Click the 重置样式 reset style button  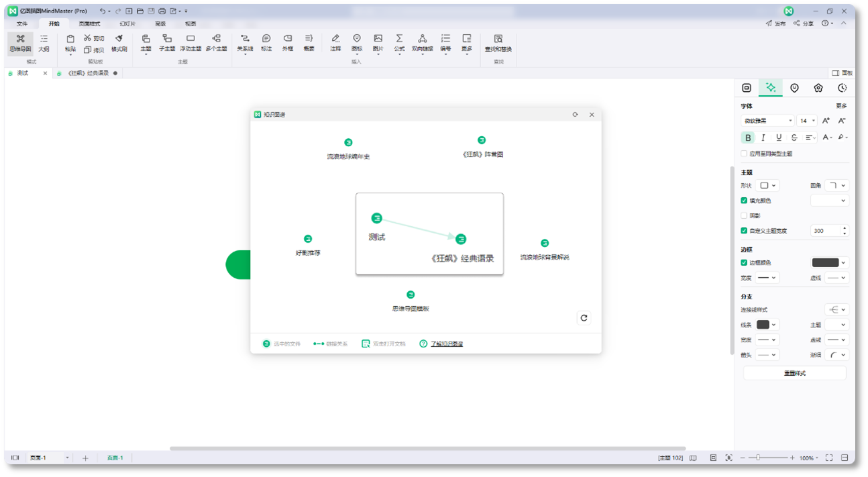point(795,373)
